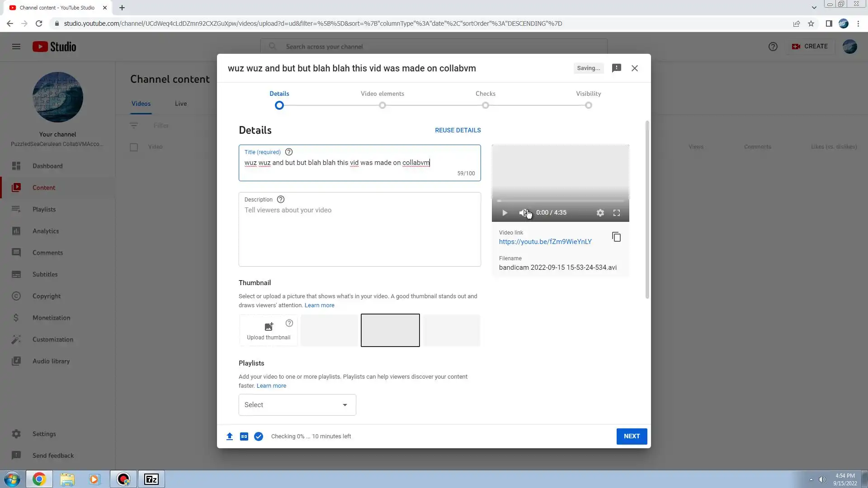Open the Playlists Select dropdown

pos(297,405)
